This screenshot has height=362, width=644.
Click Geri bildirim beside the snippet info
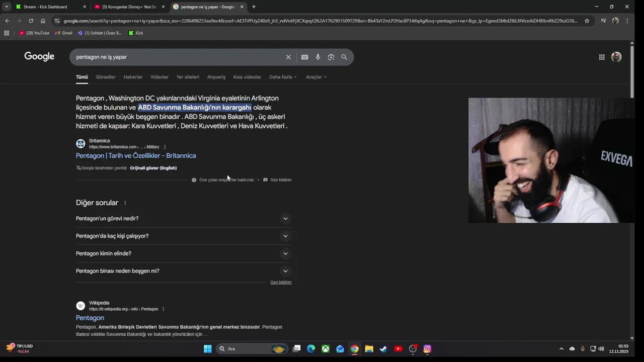[x=281, y=180]
